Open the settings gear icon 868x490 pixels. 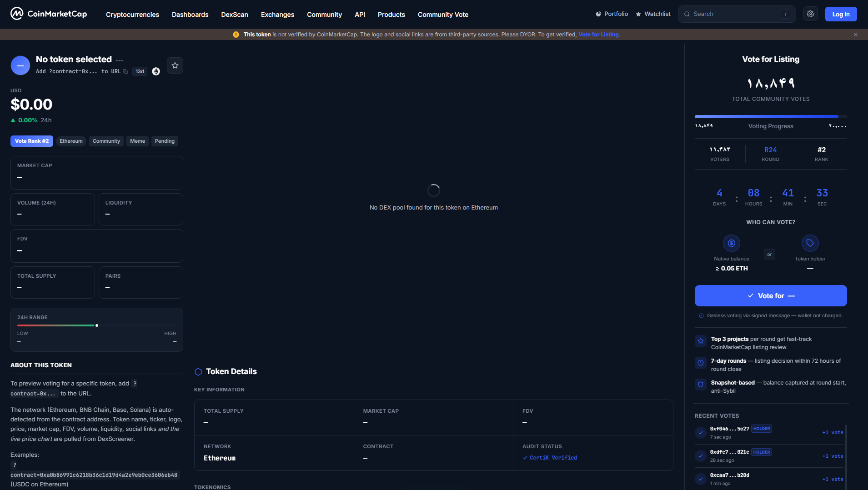click(811, 14)
